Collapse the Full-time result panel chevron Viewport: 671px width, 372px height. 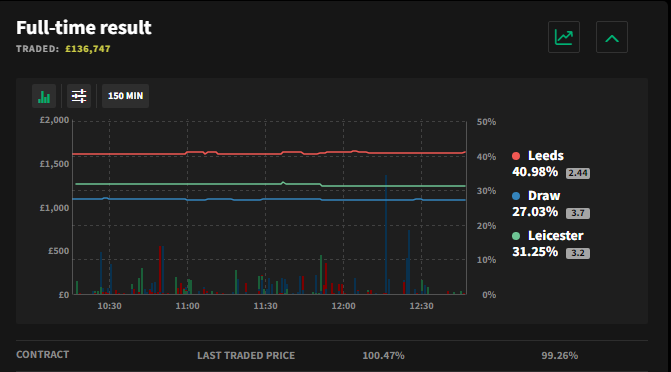pos(612,37)
